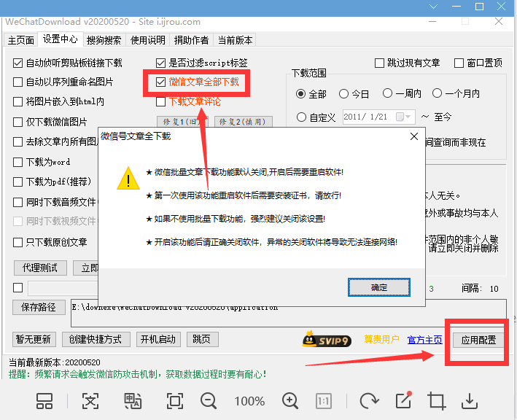Check 跳过现有文章 option
The image size is (517, 420).
[x=379, y=63]
